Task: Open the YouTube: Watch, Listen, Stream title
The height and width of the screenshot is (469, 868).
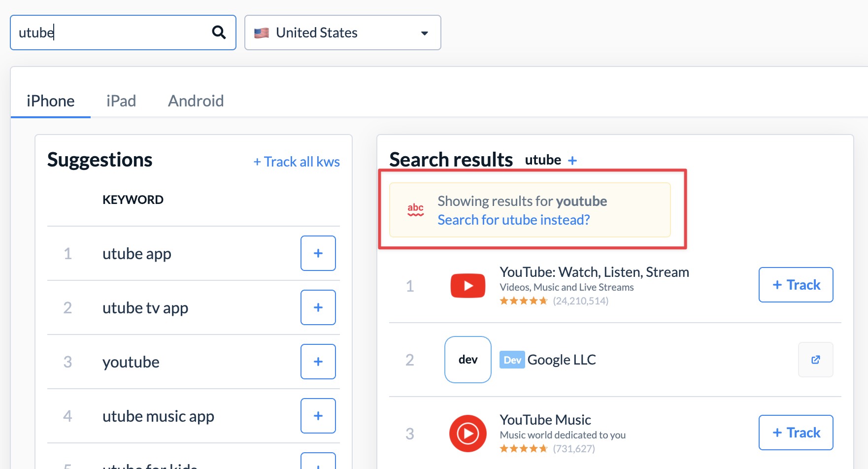Action: (x=594, y=272)
